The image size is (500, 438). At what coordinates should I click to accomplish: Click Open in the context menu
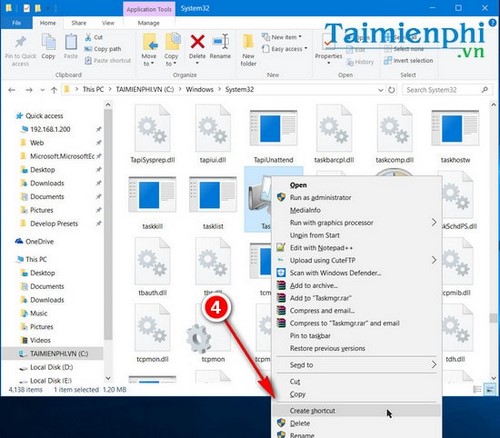(x=357, y=185)
